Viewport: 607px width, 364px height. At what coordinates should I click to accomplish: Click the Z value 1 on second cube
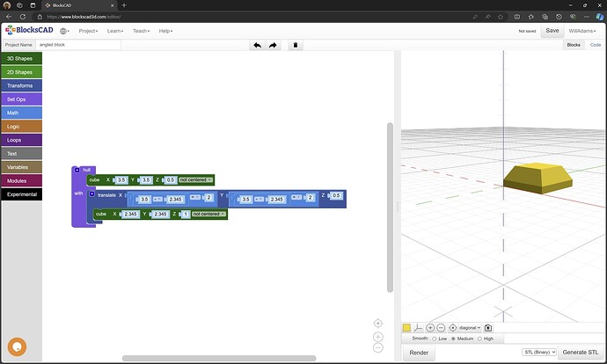click(x=186, y=214)
